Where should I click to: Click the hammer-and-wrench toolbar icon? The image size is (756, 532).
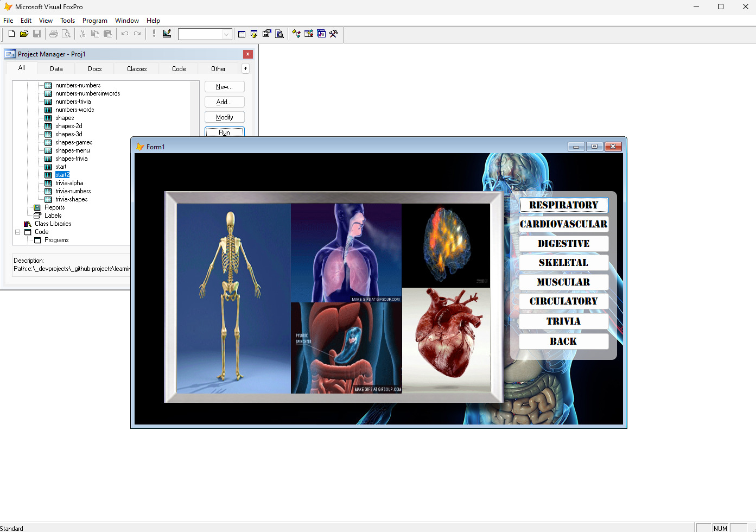click(x=334, y=34)
